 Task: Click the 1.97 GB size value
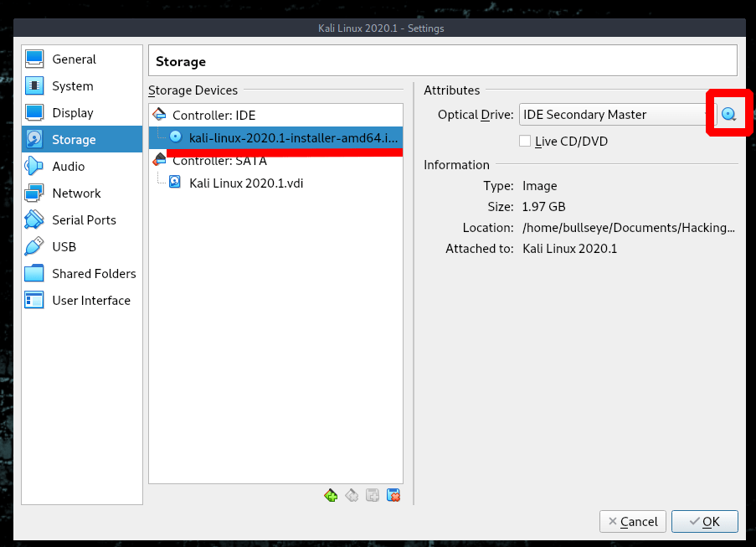tap(544, 207)
